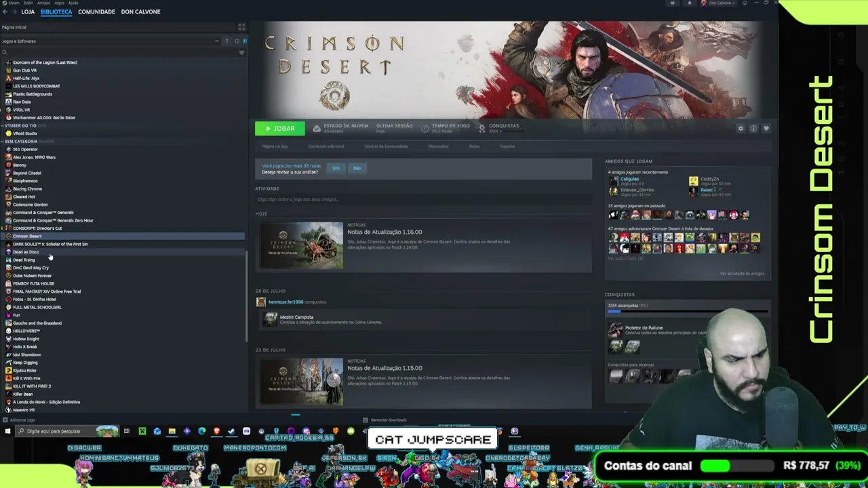This screenshot has height=488, width=868.
Task: Open the BIBLIOTECA tab
Action: coord(56,12)
